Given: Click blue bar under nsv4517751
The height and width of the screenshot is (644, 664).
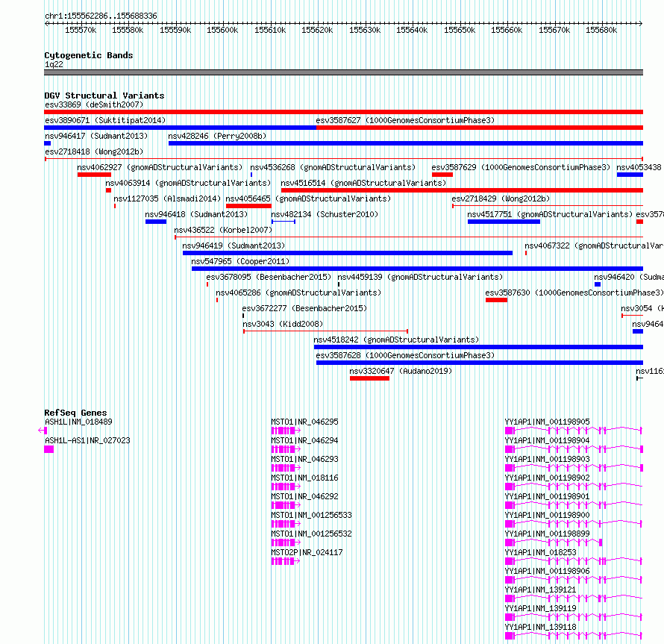Looking at the screenshot, I should [x=504, y=222].
